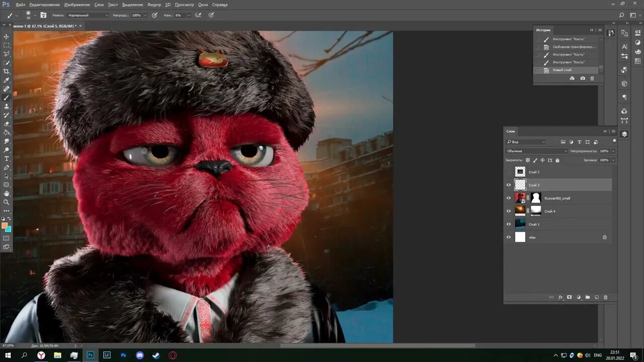Select the Pen tool
This screenshot has height=362, width=644.
tap(7, 167)
